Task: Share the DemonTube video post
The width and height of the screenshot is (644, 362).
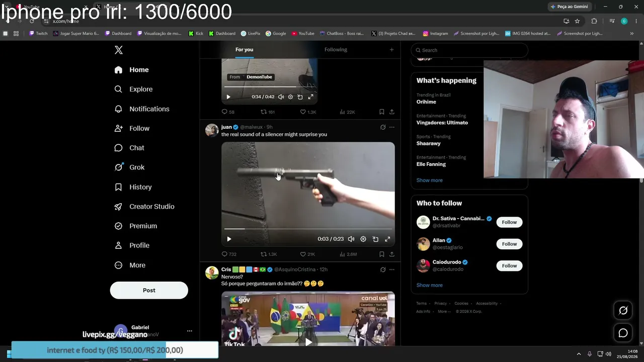Action: [392, 112]
